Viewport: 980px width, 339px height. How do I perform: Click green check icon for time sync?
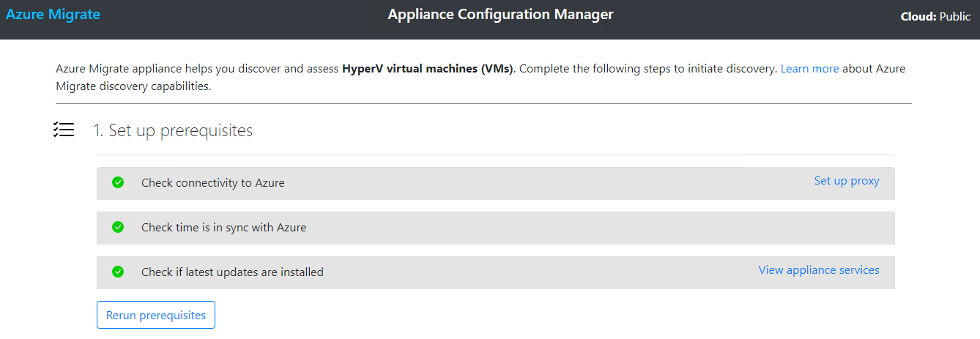point(118,227)
